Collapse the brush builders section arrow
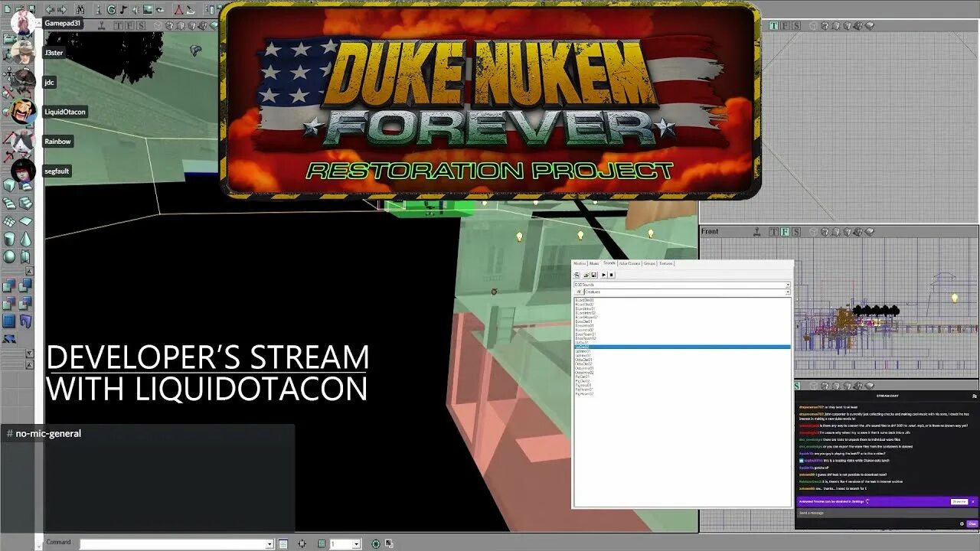980x551 pixels. pos(30,271)
